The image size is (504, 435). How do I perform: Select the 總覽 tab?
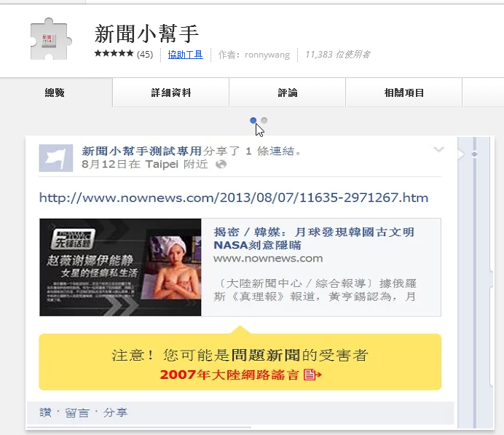tap(55, 93)
